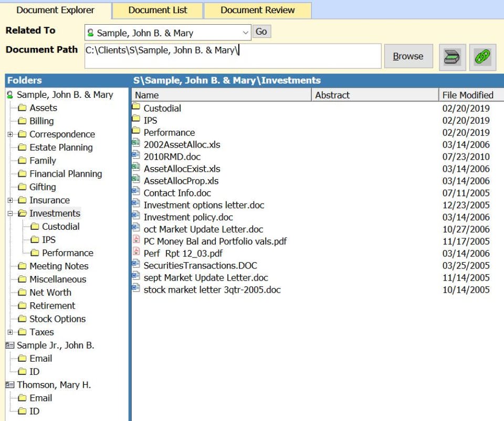504x421 pixels.
Task: Click the Assets folder icon in tree
Action: click(22, 108)
